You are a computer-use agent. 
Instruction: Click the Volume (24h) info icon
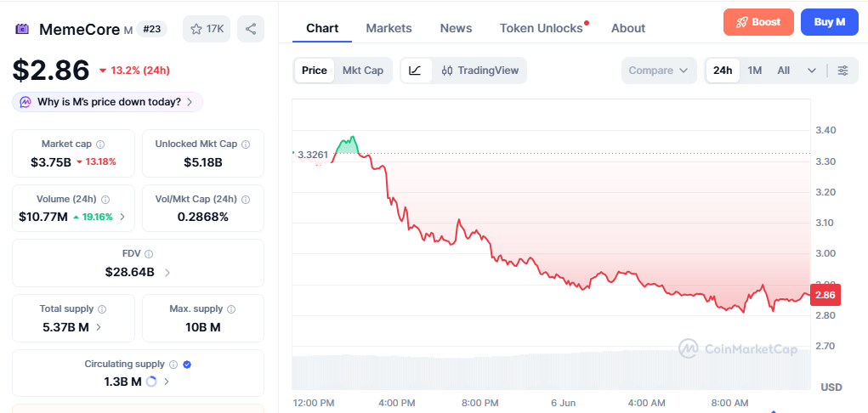coord(105,200)
